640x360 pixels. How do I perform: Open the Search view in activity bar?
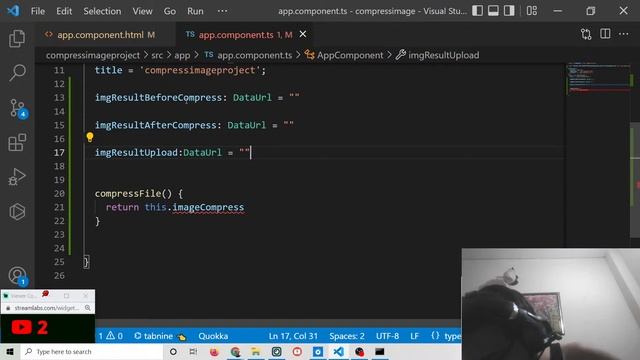click(17, 73)
